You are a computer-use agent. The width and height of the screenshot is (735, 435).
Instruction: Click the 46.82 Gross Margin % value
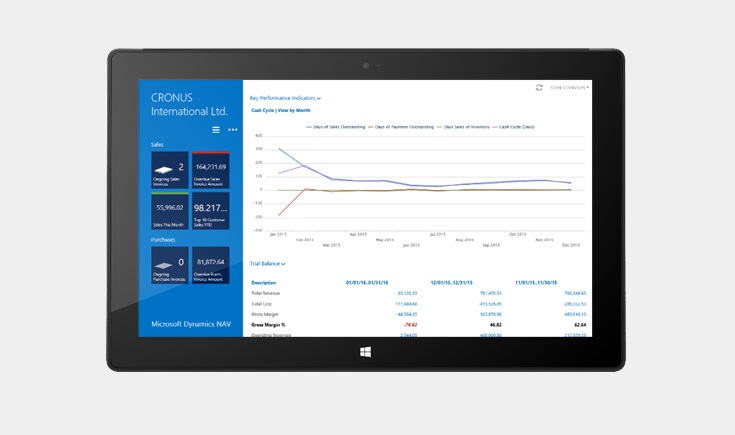point(495,325)
